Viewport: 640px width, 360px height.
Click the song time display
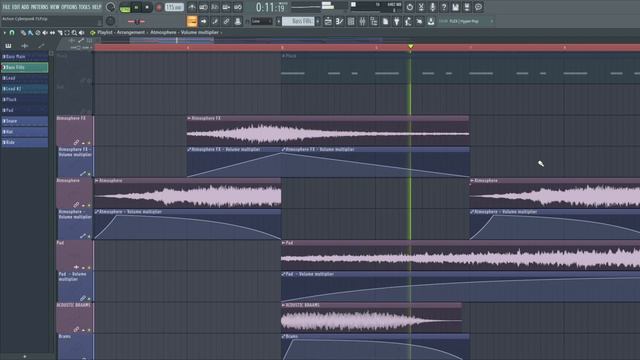[271, 7]
